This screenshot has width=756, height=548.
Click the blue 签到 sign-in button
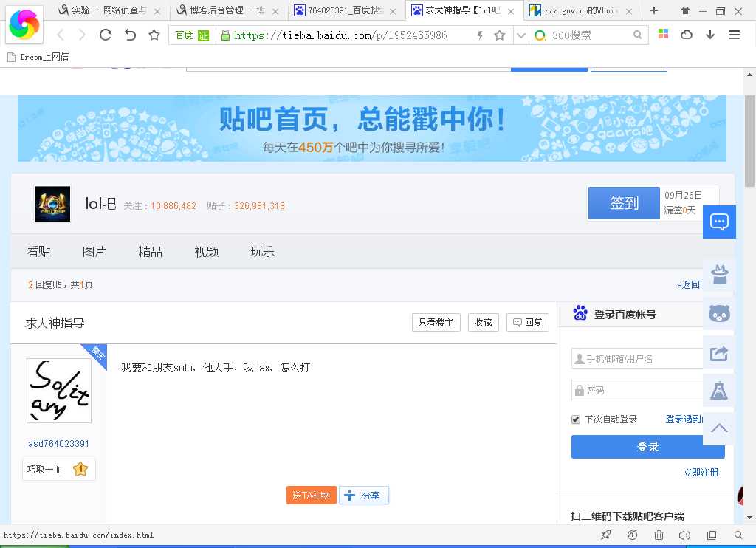pyautogui.click(x=624, y=203)
